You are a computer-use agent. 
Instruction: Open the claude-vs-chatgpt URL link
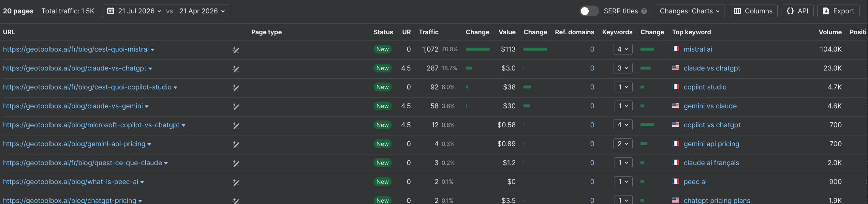(75, 68)
